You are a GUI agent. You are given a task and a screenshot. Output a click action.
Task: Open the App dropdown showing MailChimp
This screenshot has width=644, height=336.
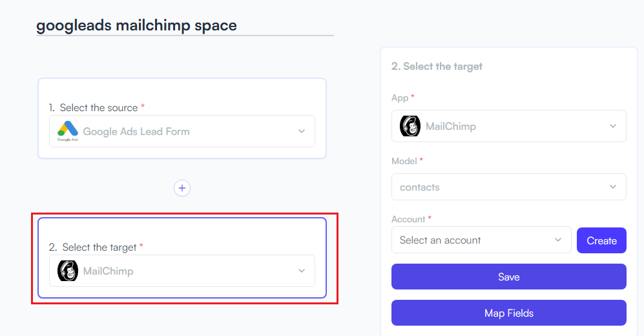508,126
